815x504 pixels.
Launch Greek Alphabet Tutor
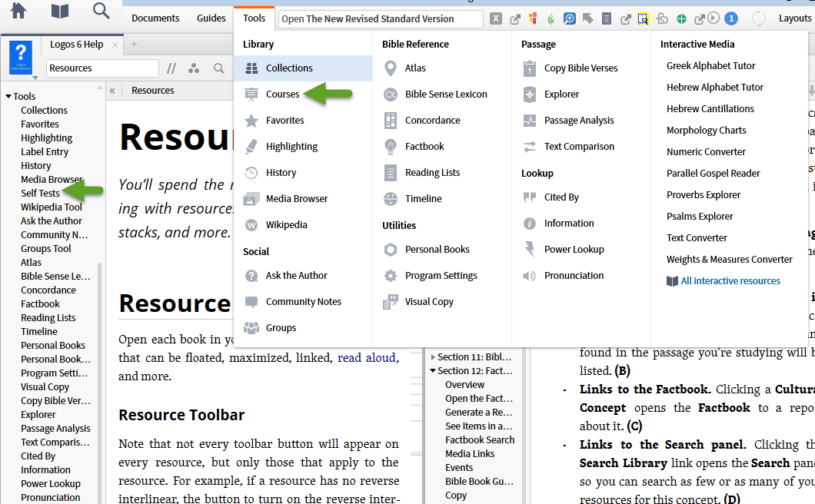pos(710,66)
